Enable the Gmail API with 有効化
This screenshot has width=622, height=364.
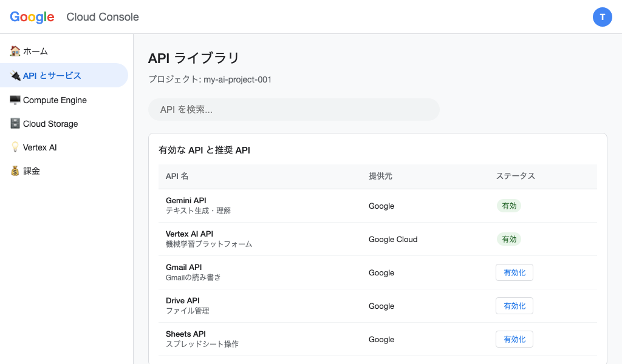click(514, 272)
